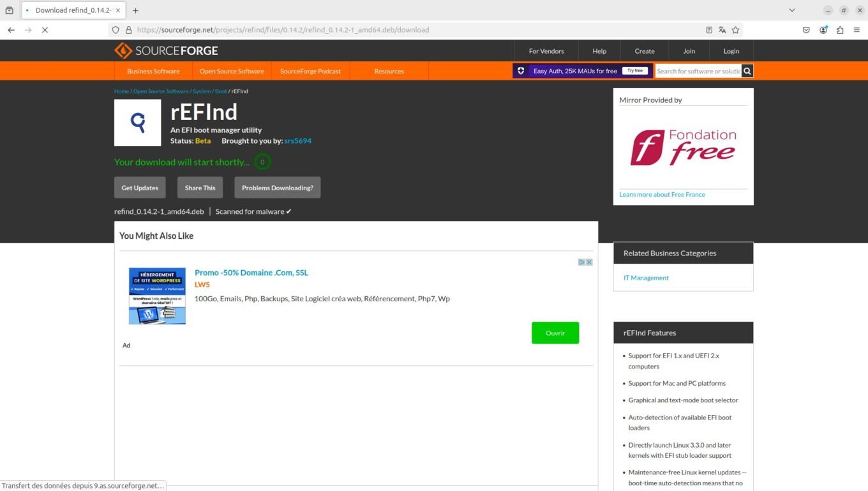Screen dimensions: 868x491
Task: Click the Mirror Provided by heading
Action: point(650,100)
